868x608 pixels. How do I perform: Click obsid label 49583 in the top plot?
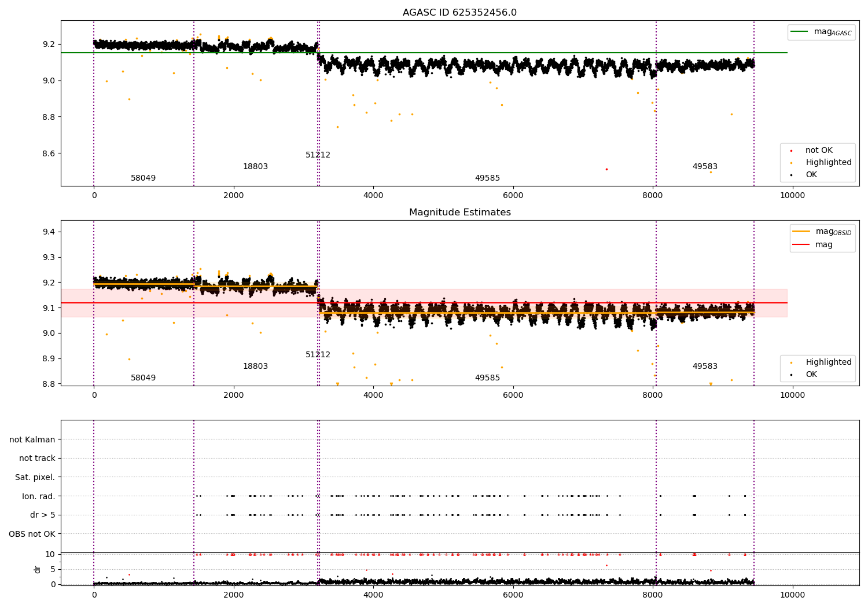(x=705, y=167)
